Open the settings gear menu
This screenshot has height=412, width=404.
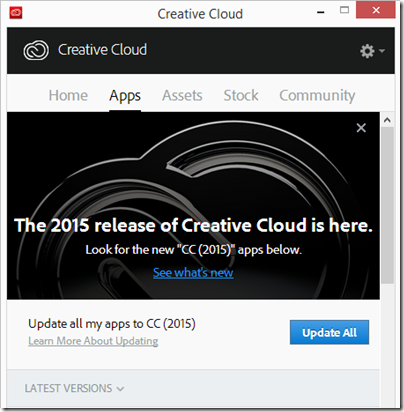[x=372, y=51]
